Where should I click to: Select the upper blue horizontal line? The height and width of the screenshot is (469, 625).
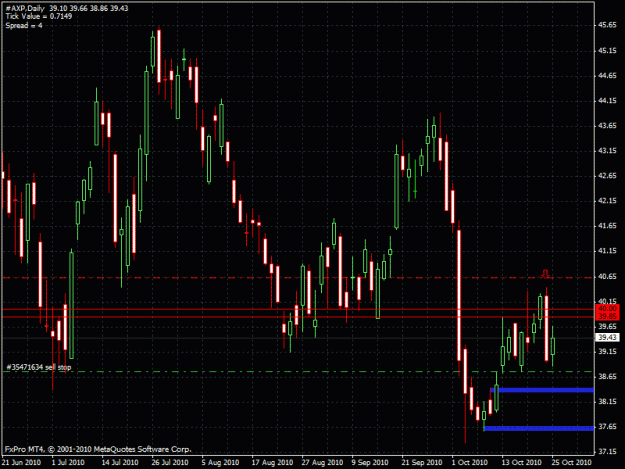point(542,390)
